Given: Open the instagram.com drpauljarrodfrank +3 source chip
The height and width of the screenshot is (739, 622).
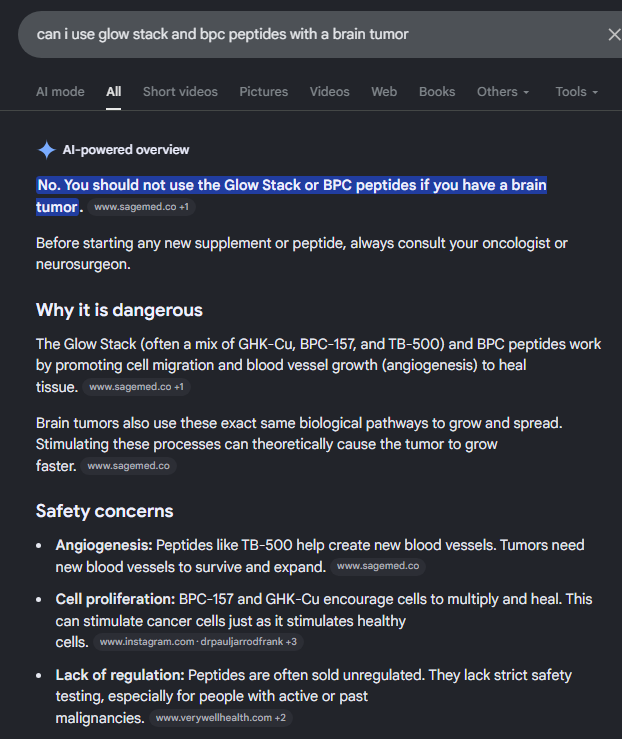Looking at the screenshot, I should tap(198, 642).
